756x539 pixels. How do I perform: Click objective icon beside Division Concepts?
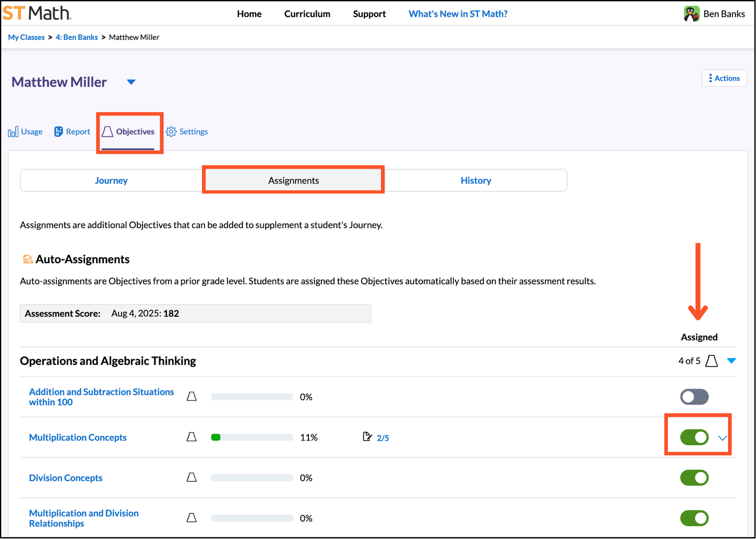[x=192, y=477]
